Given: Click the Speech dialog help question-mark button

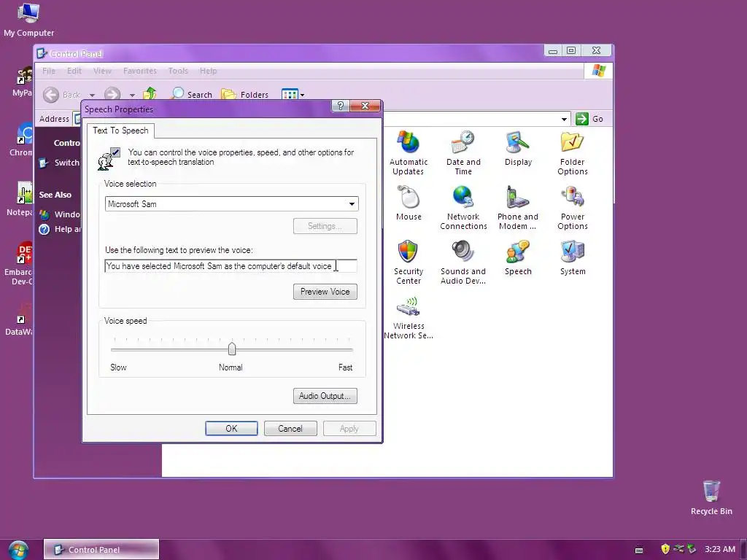Looking at the screenshot, I should (x=340, y=106).
